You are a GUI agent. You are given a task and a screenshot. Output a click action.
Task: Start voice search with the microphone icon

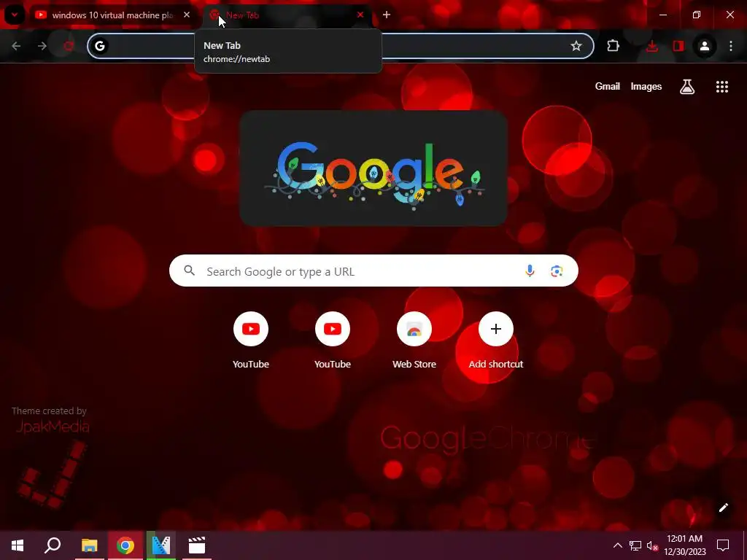coord(530,271)
